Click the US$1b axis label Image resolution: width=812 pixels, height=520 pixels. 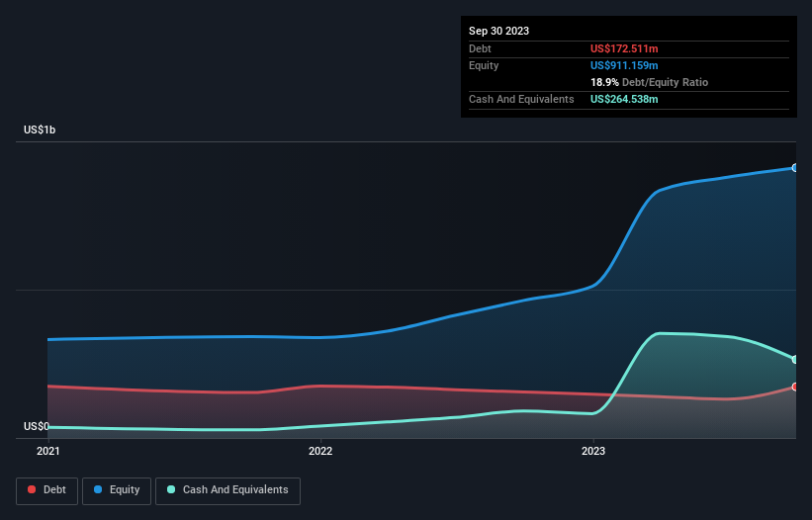40,130
